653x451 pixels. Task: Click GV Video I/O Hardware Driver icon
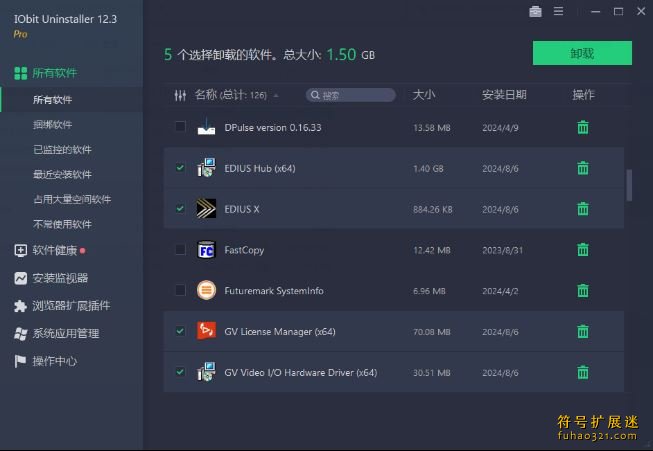(x=206, y=371)
